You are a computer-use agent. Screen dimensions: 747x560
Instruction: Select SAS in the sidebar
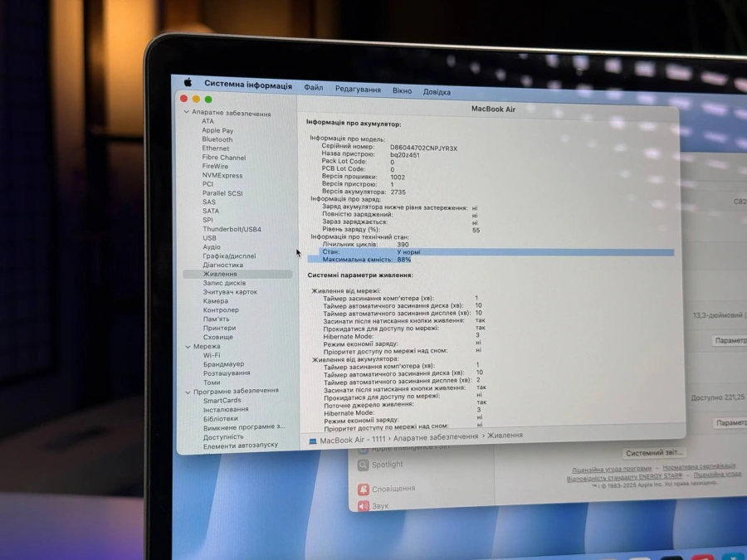pos(209,202)
